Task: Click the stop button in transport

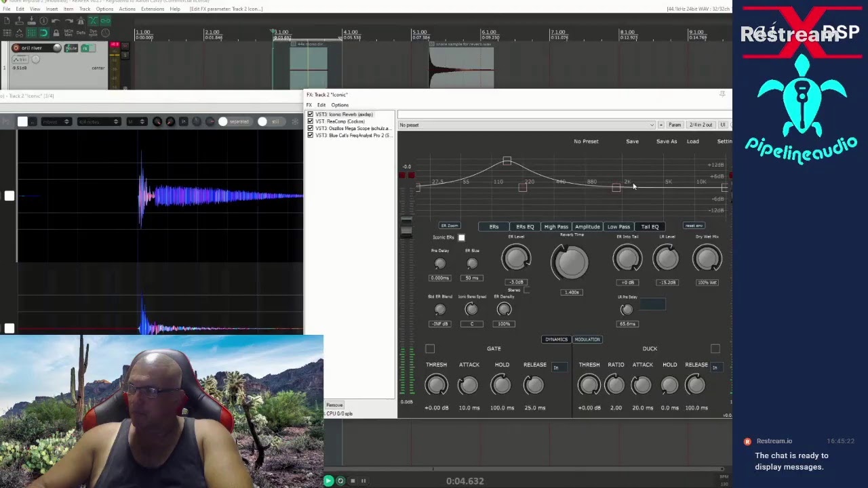Action: [353, 481]
